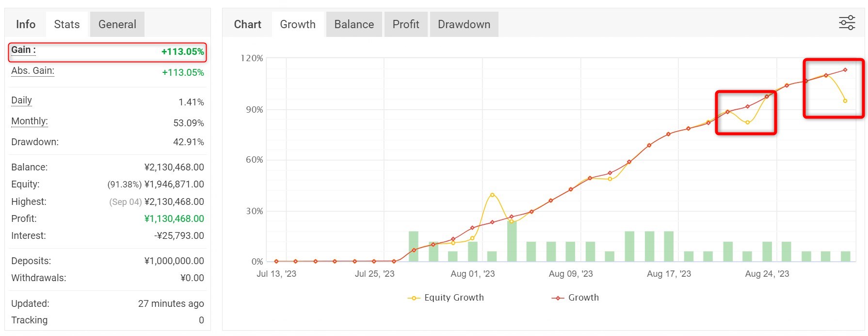
Task: Switch to the Stats tab
Action: point(67,24)
